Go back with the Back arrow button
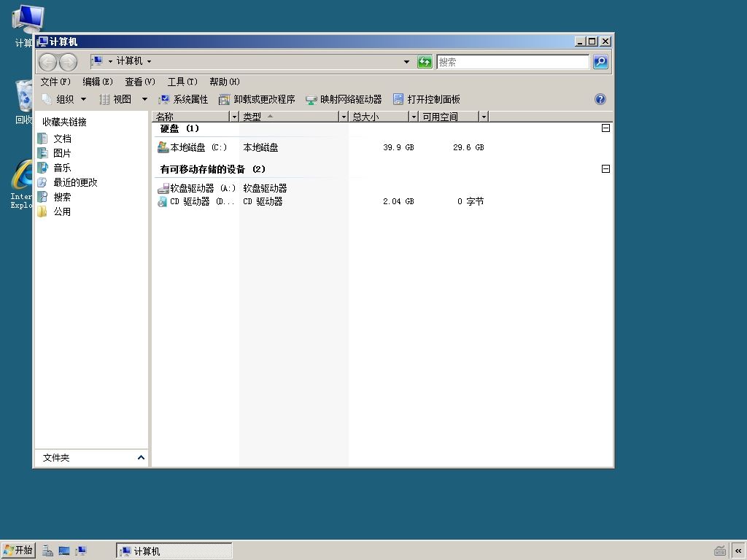747x560 pixels. 47,62
